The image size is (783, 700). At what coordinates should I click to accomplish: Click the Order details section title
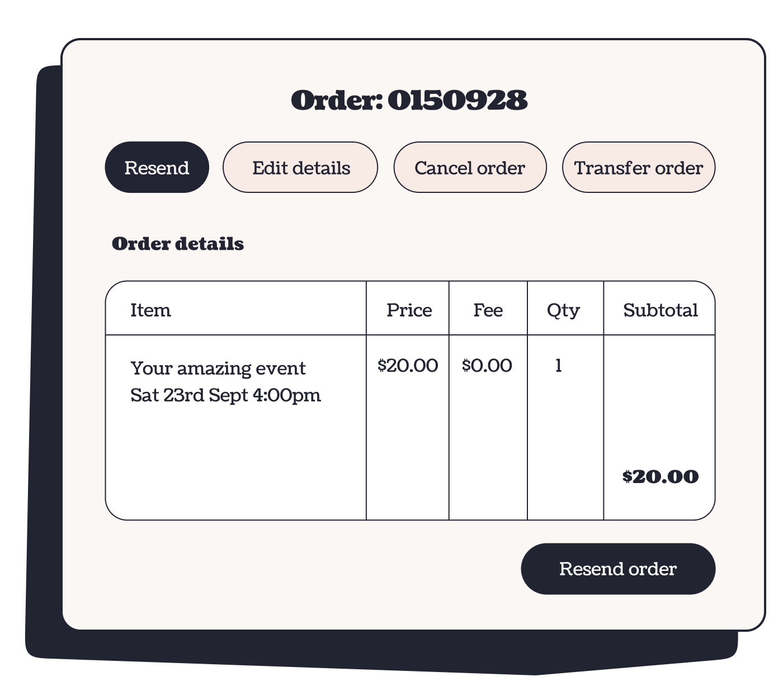click(178, 244)
